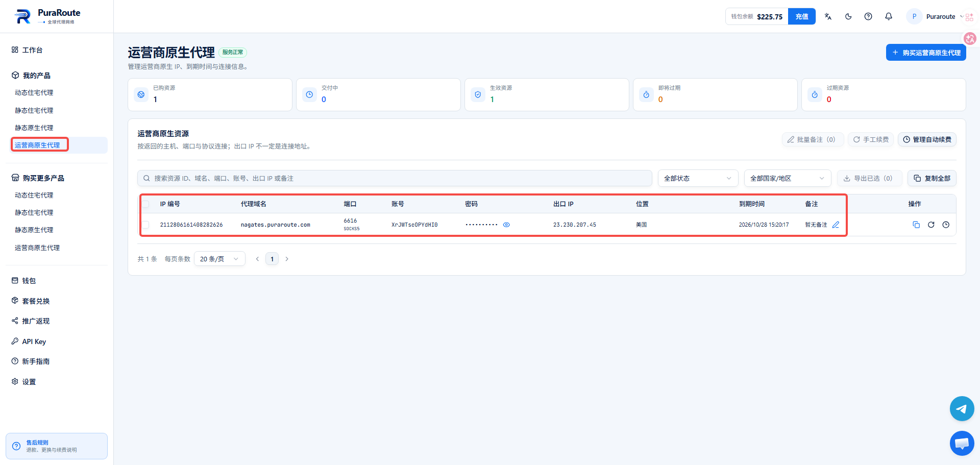Open 售后规则 info card
Image resolution: width=980 pixels, height=465 pixels.
(x=57, y=446)
